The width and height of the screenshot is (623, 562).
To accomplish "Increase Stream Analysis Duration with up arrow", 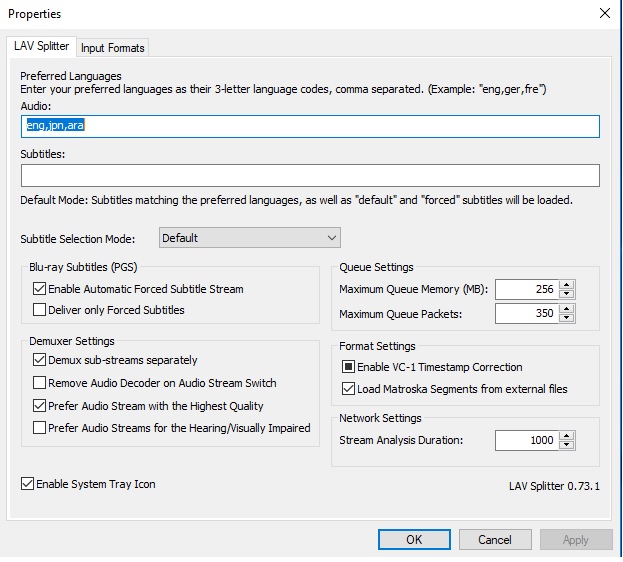I will point(567,435).
